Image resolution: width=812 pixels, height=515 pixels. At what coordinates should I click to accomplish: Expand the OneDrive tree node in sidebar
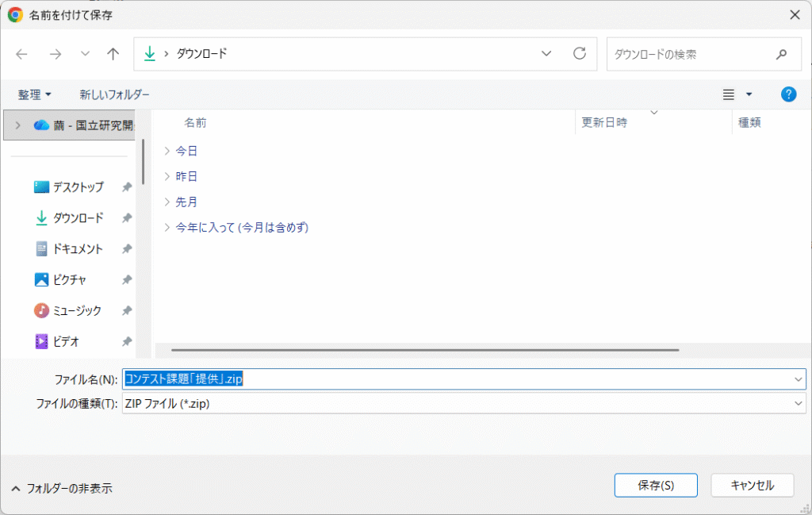[17, 125]
